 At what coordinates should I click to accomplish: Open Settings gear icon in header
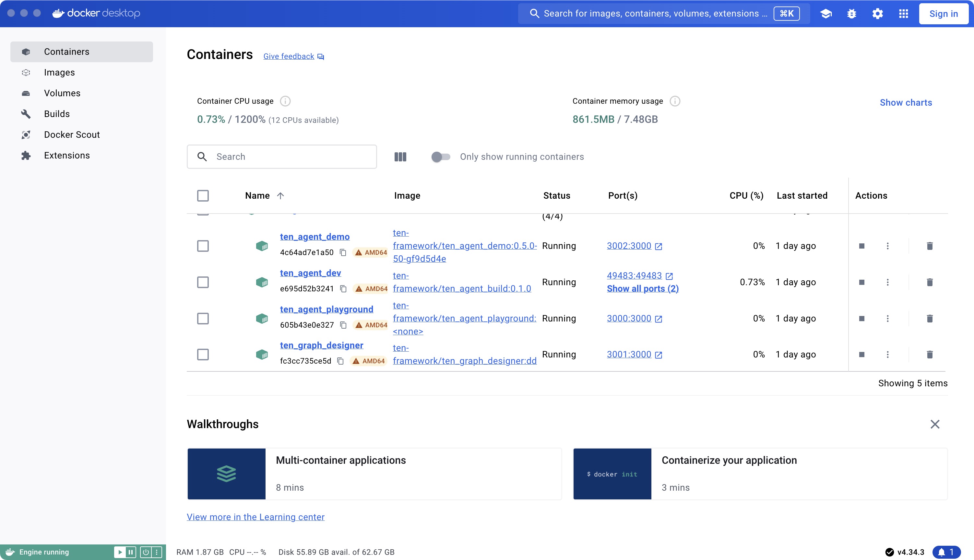pos(877,14)
